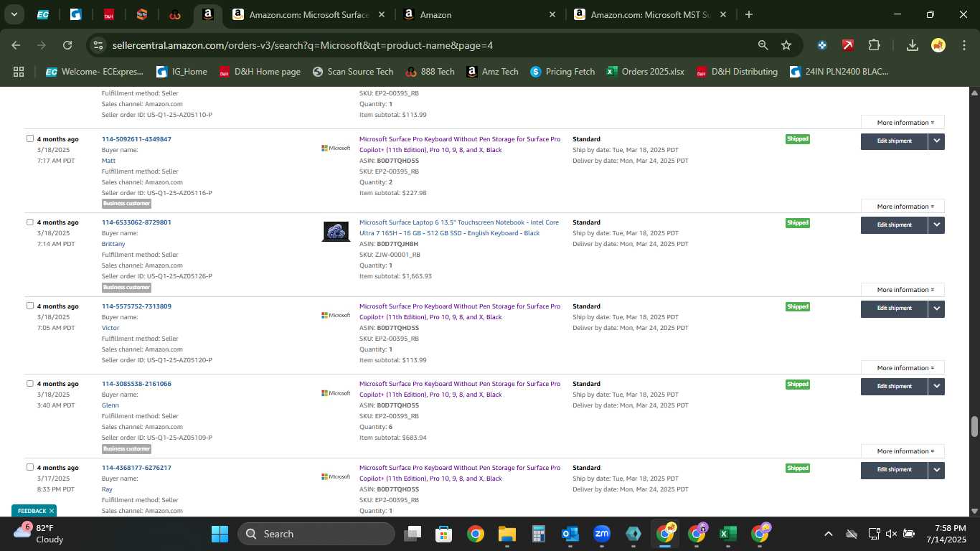Select checkbox for order 114-4368177-6276217

click(29, 467)
